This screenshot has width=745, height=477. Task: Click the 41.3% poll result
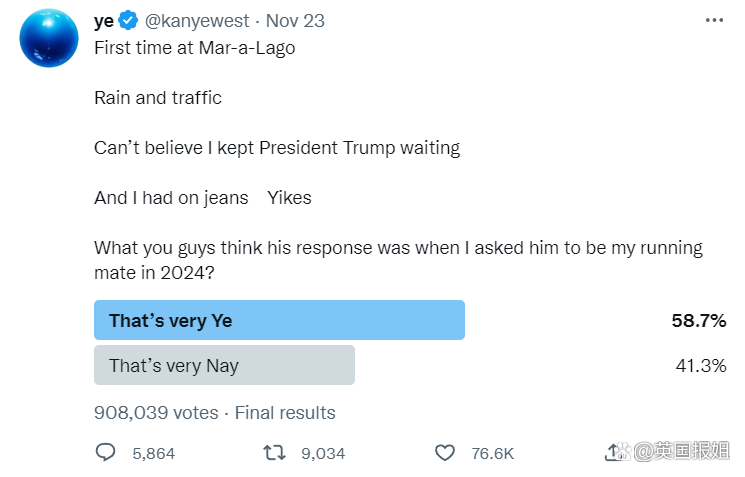700,365
